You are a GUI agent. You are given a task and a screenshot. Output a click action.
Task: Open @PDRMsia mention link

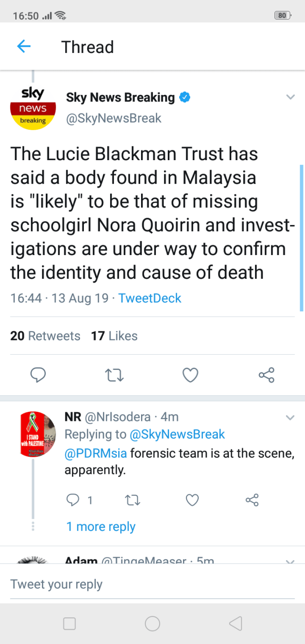95,453
